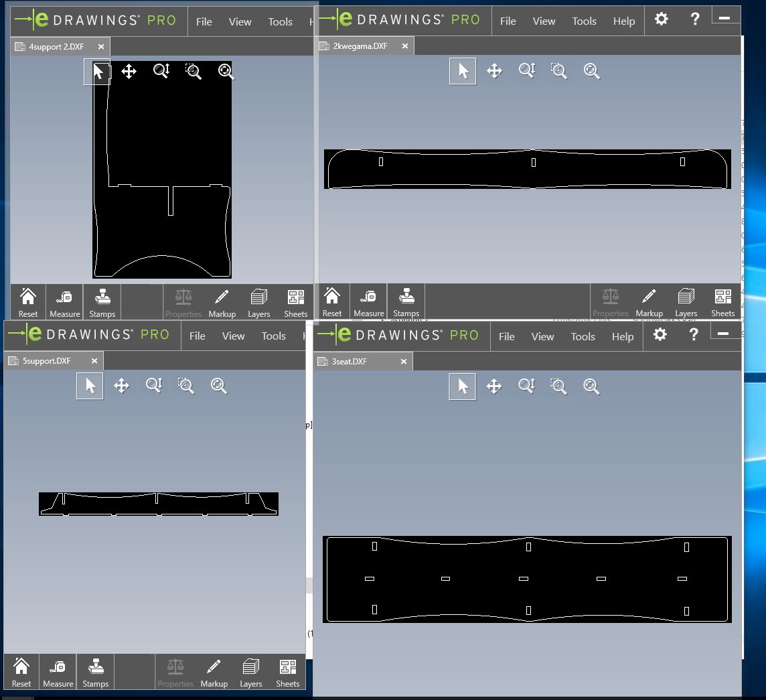The height and width of the screenshot is (700, 766).
Task: Open Sheets panel in 4support 2.DXF window
Action: (295, 303)
